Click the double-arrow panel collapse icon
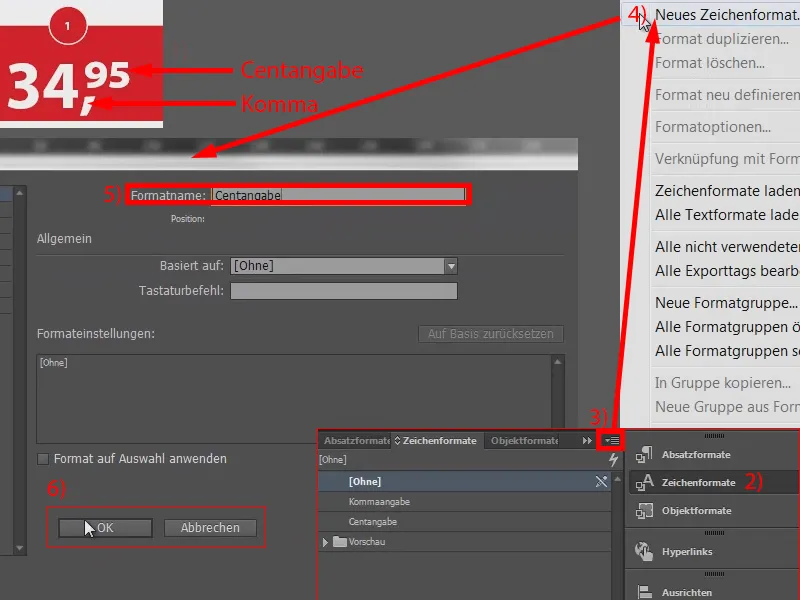The height and width of the screenshot is (600, 800). click(587, 440)
